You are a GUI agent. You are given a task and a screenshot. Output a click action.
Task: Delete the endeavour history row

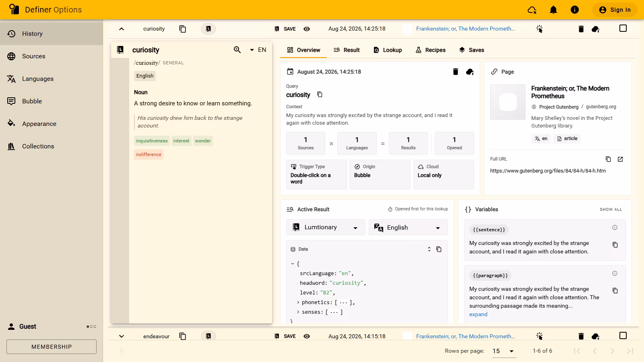coord(581,336)
